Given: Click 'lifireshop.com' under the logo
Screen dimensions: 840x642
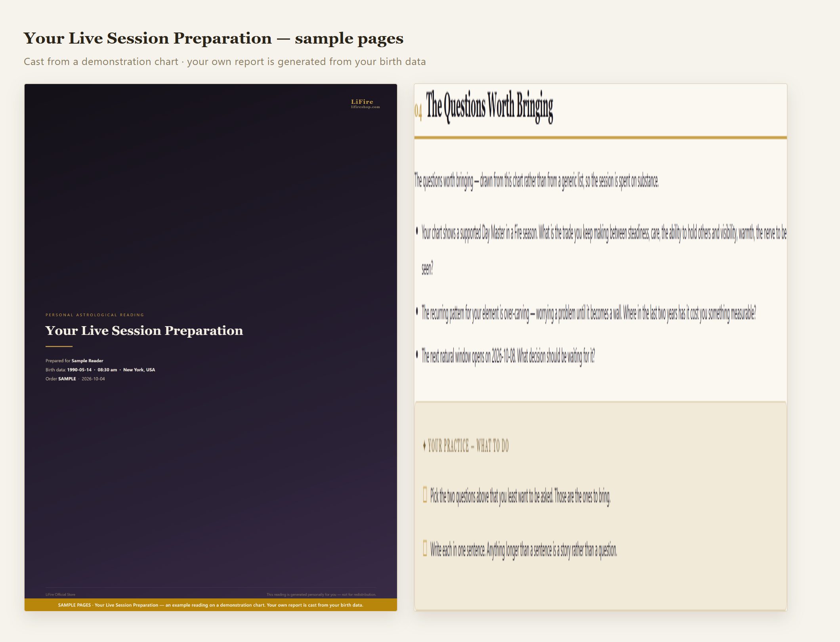Looking at the screenshot, I should pos(365,107).
